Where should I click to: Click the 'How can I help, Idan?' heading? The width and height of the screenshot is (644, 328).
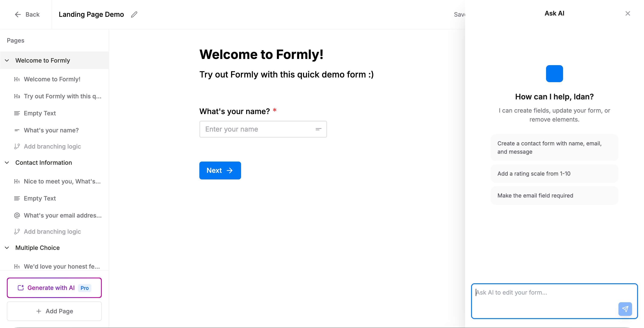pyautogui.click(x=554, y=97)
